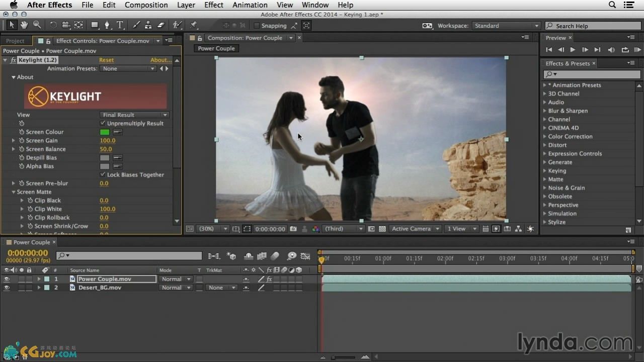Switch to the Project tab

15,41
